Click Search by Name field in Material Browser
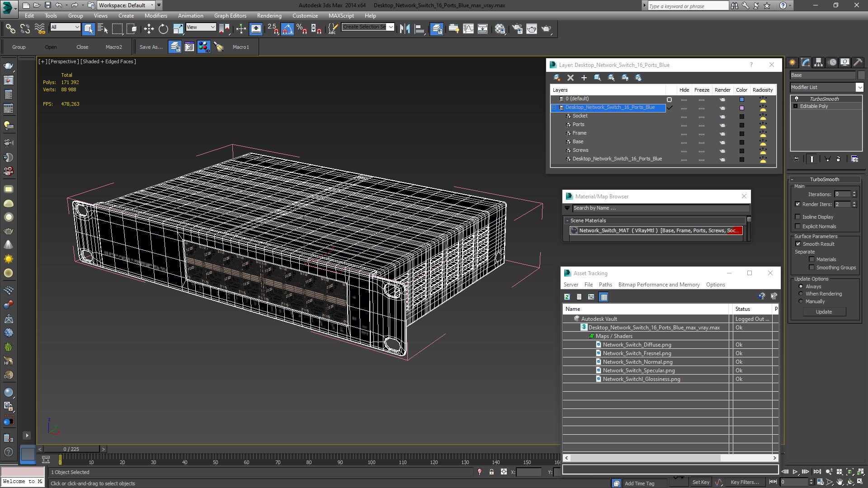Screen dimensions: 868x488 660,208
